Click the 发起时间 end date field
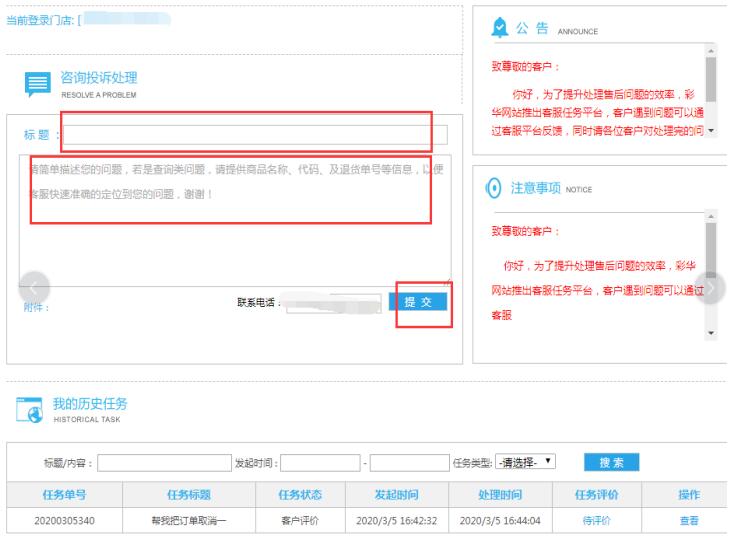The width and height of the screenshot is (732, 536). (409, 463)
